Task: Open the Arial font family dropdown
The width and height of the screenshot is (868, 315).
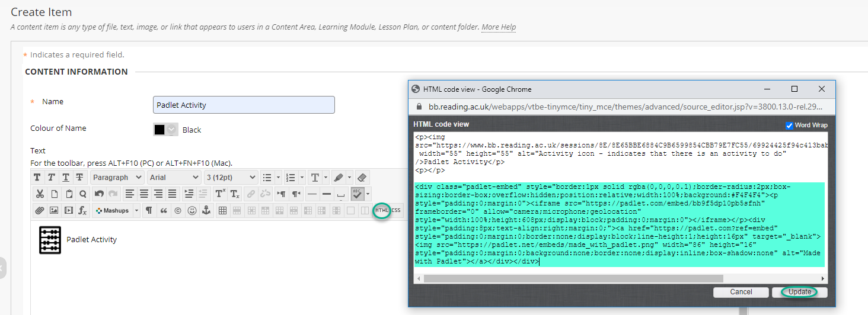Action: click(174, 177)
